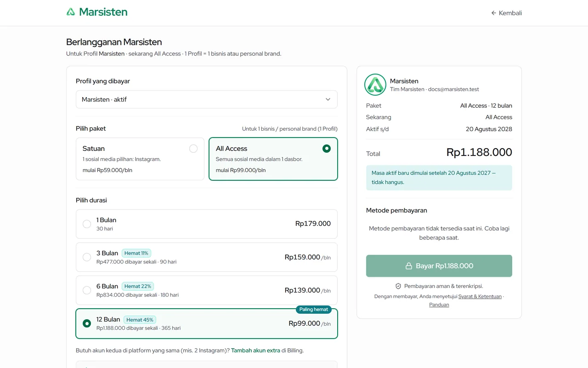
Task: Click the Hemat 22% badge
Action: pyautogui.click(x=138, y=286)
